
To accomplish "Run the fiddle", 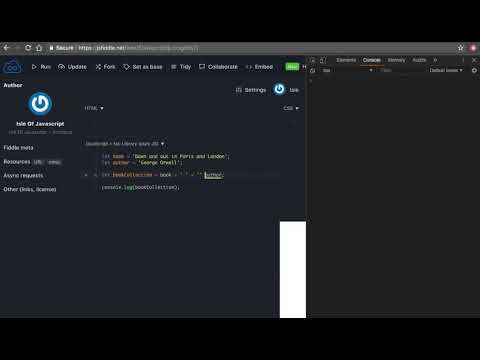I will click(x=41, y=67).
